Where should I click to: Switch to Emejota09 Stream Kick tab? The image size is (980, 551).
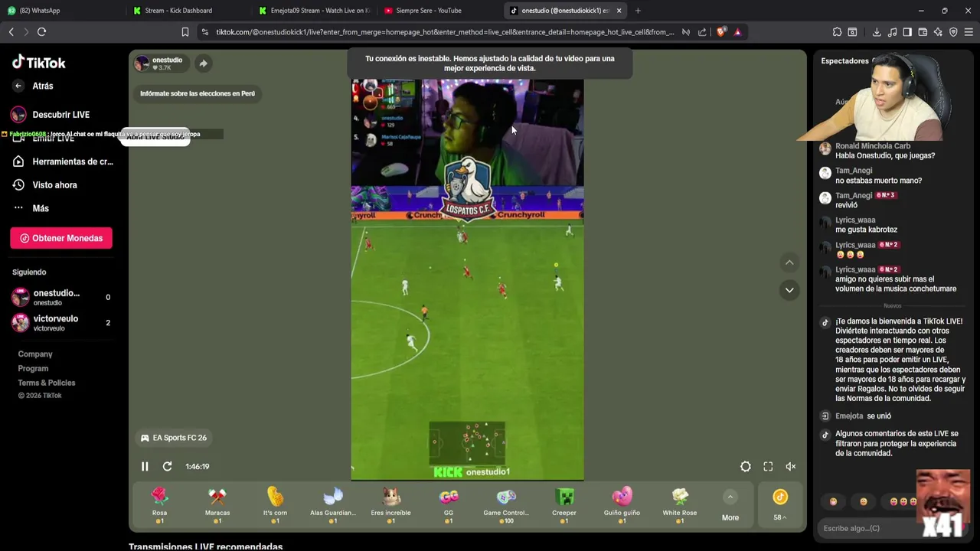[314, 11]
